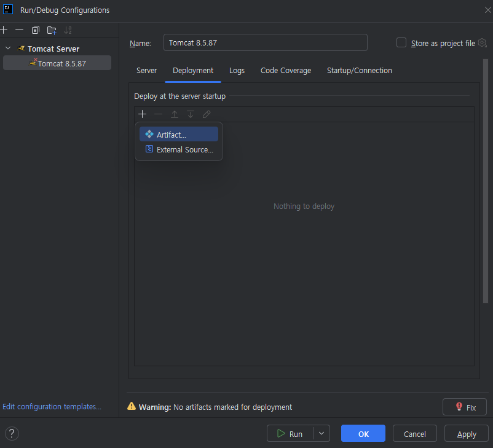Move the deployment item up

175,114
